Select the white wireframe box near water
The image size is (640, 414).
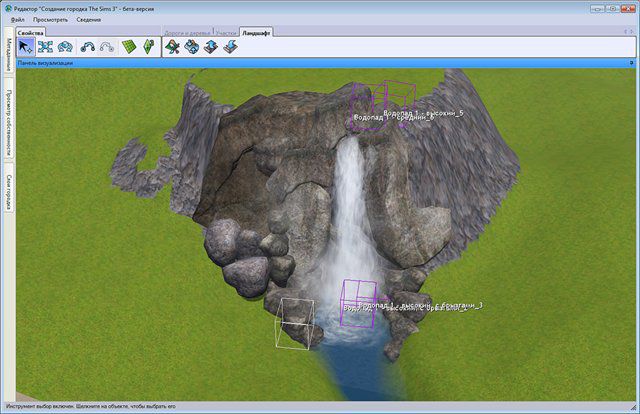pos(295,323)
